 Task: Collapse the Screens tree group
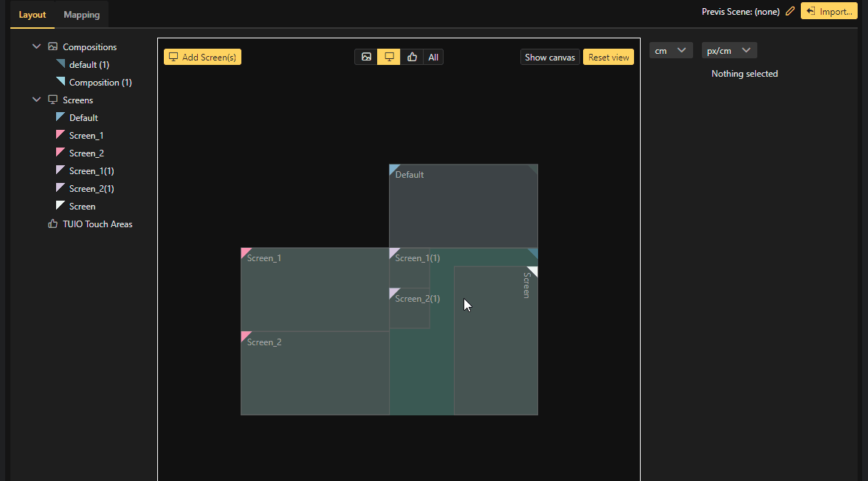click(x=36, y=100)
